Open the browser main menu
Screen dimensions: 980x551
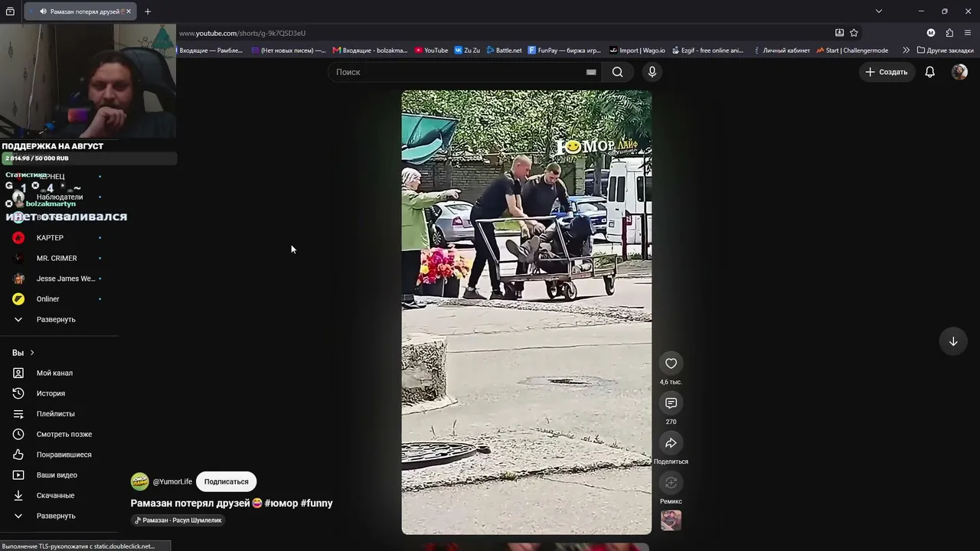pos(968,33)
